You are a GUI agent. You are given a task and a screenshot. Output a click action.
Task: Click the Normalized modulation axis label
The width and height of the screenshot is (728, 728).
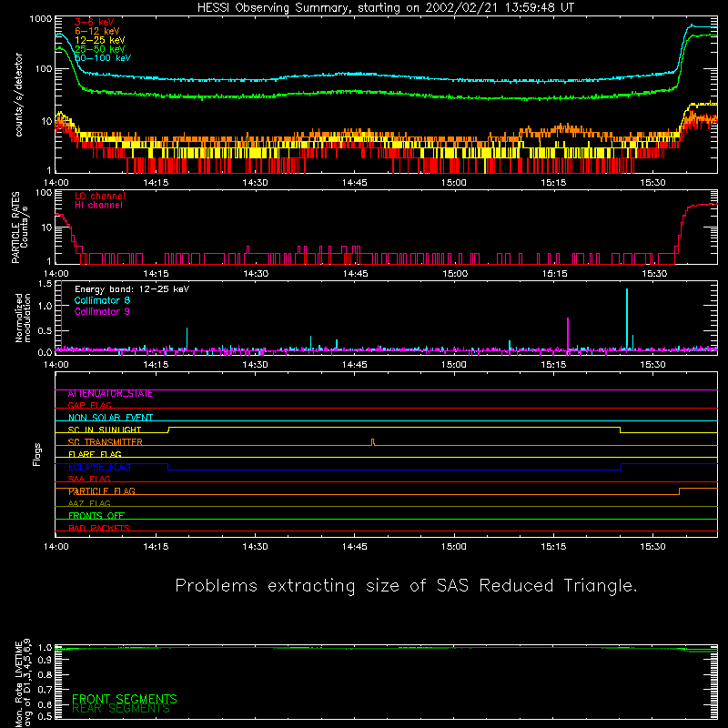tap(23, 318)
